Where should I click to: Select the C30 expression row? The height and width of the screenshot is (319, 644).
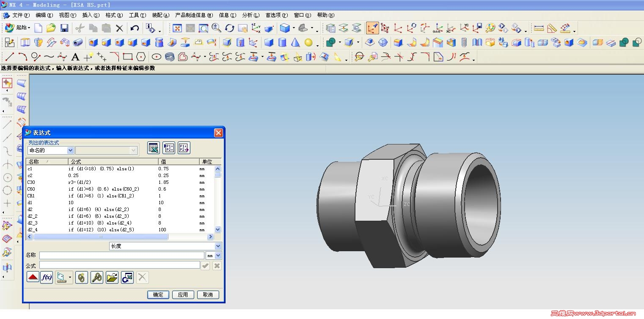(x=120, y=183)
